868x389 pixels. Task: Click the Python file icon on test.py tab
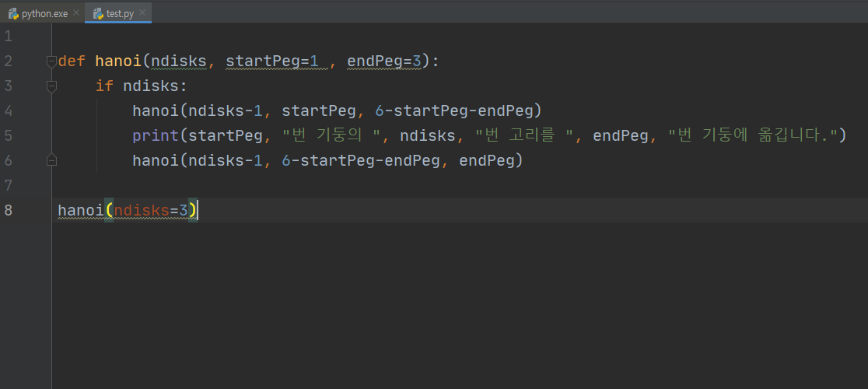pyautogui.click(x=98, y=13)
